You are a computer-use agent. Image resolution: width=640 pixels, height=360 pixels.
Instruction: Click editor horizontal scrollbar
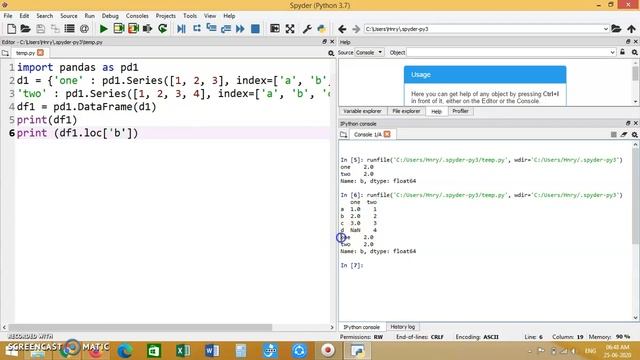pos(140,327)
